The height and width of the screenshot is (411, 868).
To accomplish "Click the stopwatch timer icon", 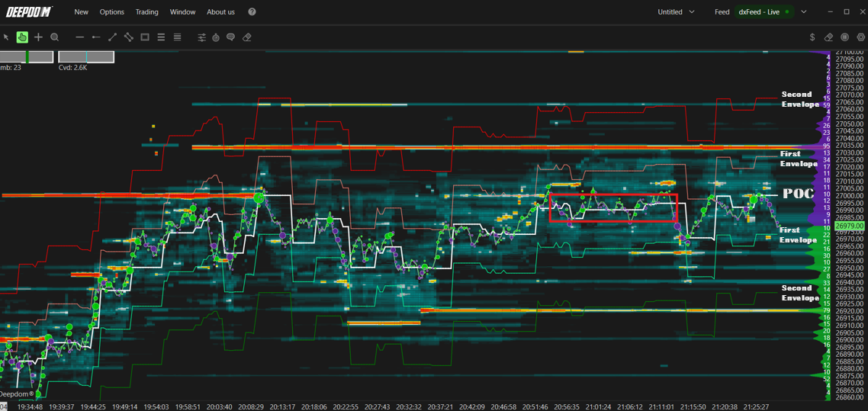I will [x=216, y=37].
